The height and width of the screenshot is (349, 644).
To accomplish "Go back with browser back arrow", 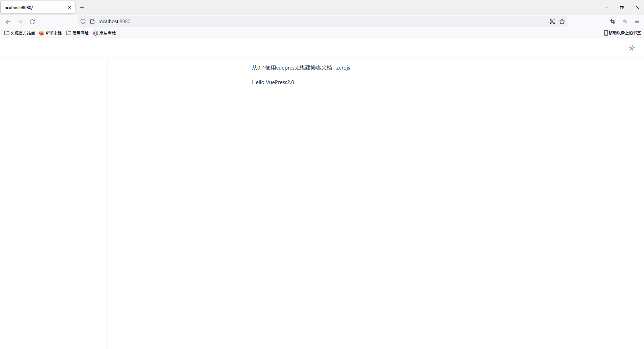I will tap(8, 21).
